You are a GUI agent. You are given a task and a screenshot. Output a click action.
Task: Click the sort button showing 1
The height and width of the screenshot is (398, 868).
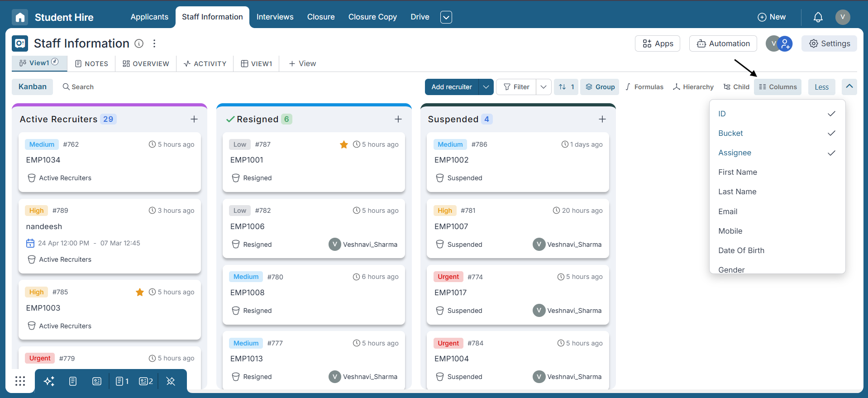point(566,87)
